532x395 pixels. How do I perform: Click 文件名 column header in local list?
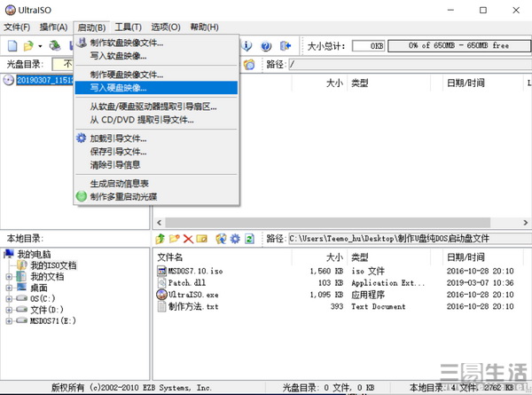tap(170, 257)
